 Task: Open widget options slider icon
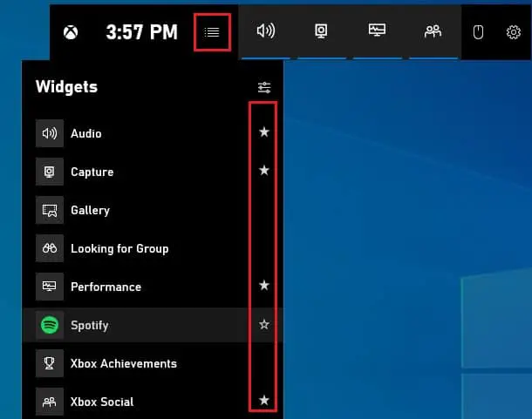(x=264, y=87)
